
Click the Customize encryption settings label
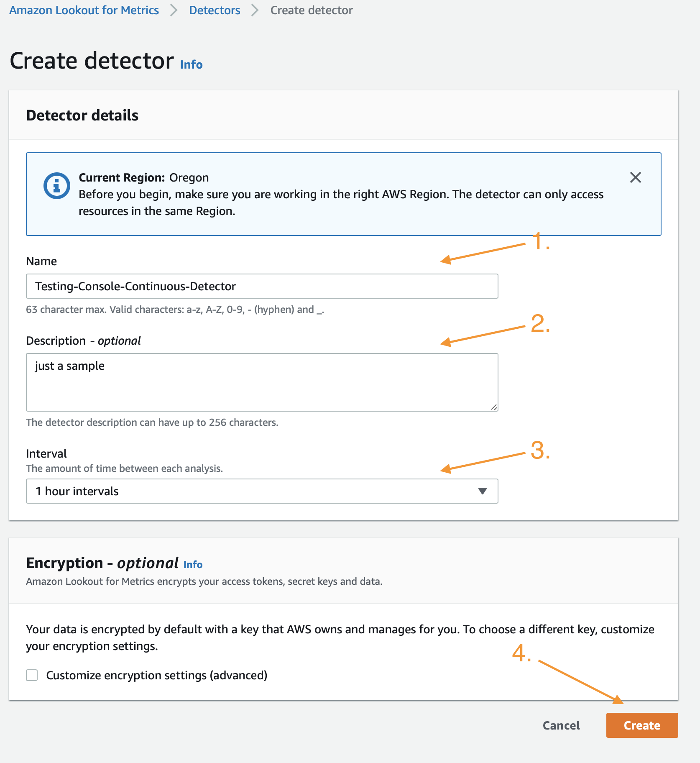tap(157, 675)
